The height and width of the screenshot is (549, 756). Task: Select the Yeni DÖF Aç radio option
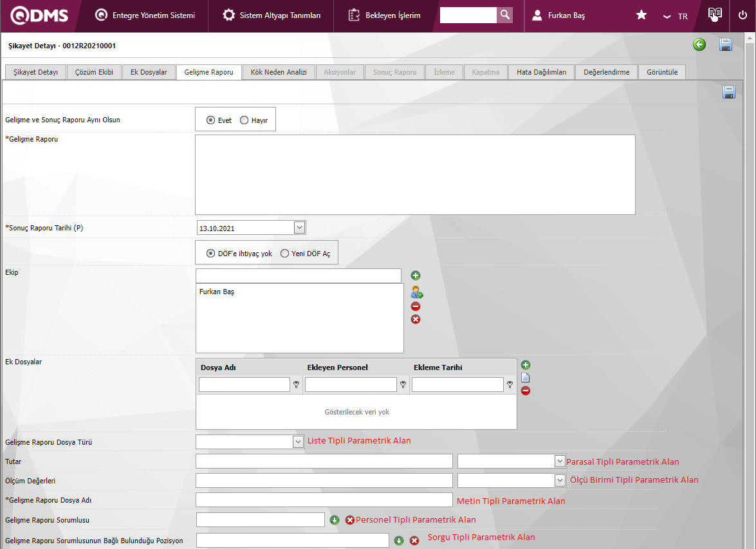tap(285, 254)
